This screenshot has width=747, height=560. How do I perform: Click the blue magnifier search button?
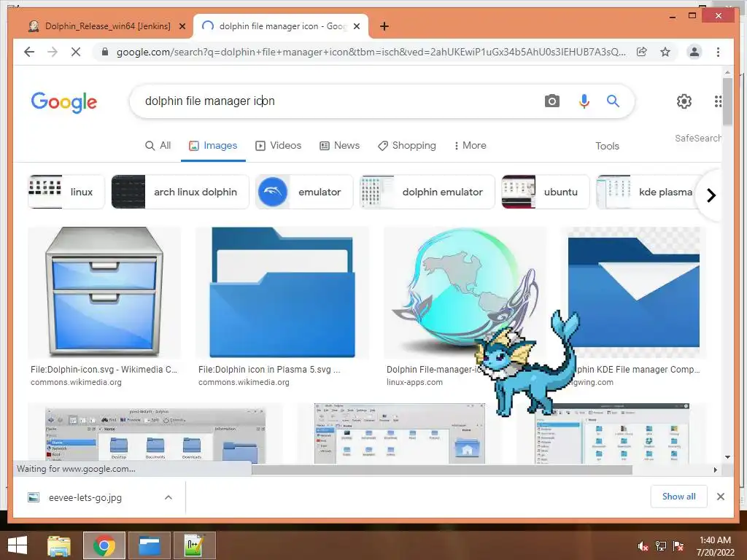[x=613, y=101]
